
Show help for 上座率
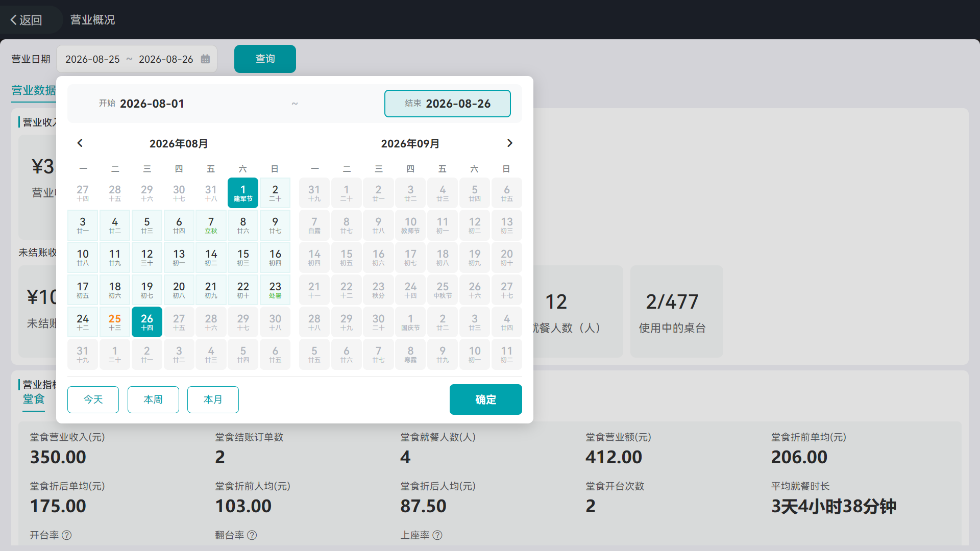pyautogui.click(x=437, y=535)
